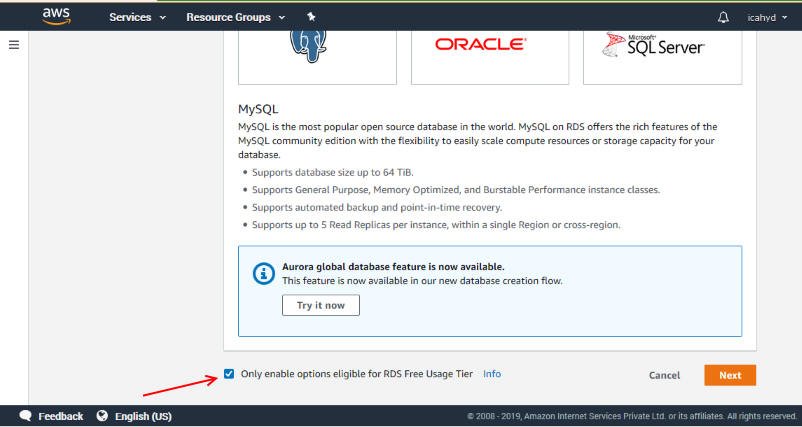Open the notifications bell
The height and width of the screenshot is (427, 802).
723,17
